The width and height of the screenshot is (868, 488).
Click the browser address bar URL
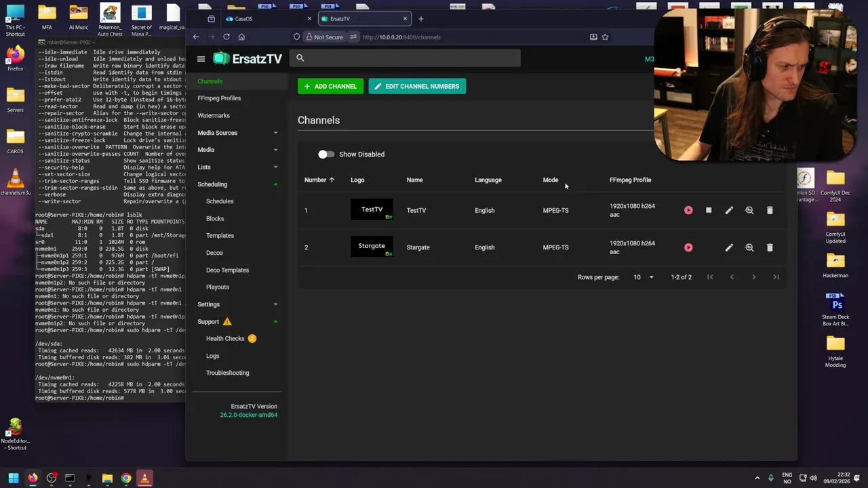click(x=401, y=37)
